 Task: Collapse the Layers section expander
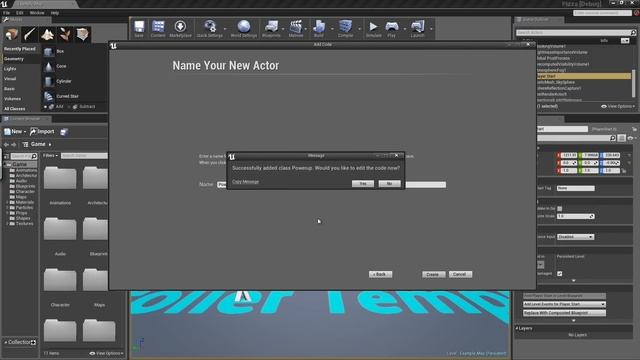[x=517, y=328]
